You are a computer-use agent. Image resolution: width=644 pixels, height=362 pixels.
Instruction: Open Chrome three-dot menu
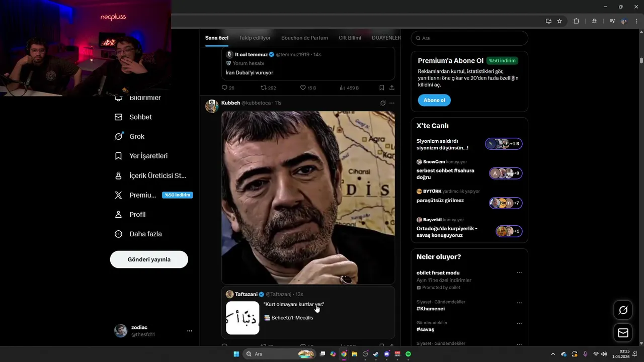(635, 21)
